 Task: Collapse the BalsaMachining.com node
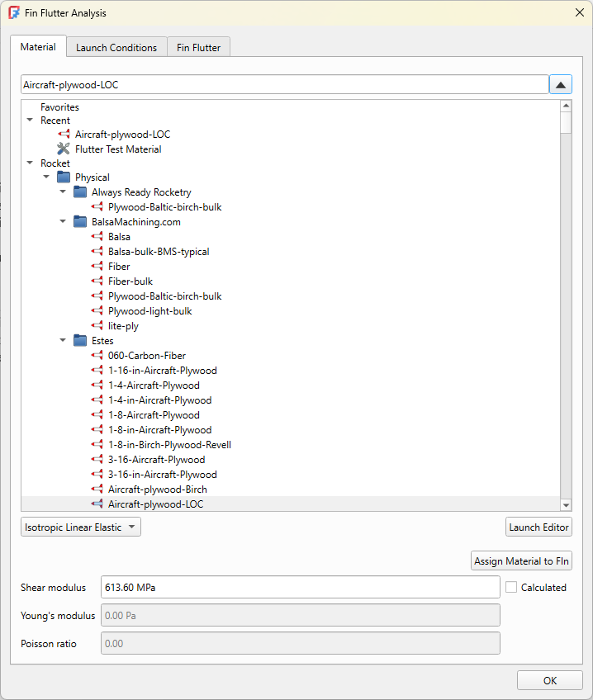(x=63, y=221)
